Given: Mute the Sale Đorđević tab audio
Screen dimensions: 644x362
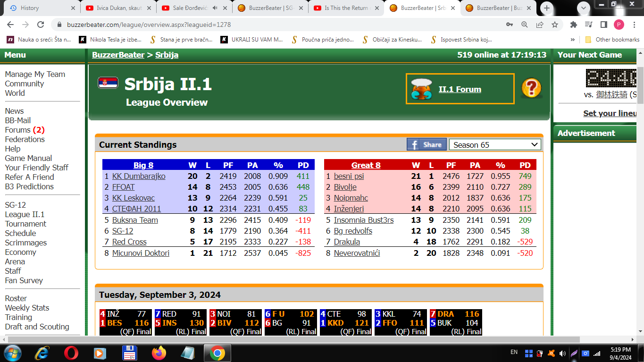Looking at the screenshot, I should (215, 8).
